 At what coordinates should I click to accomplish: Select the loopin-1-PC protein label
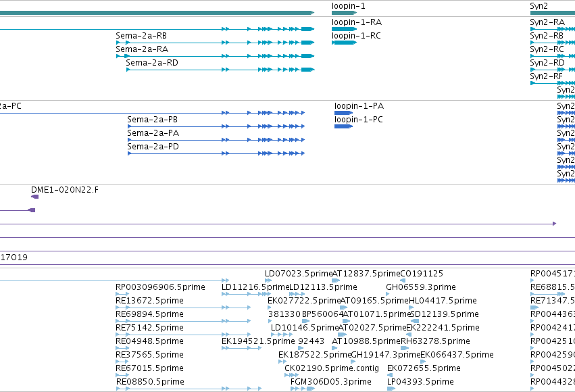click(x=358, y=120)
